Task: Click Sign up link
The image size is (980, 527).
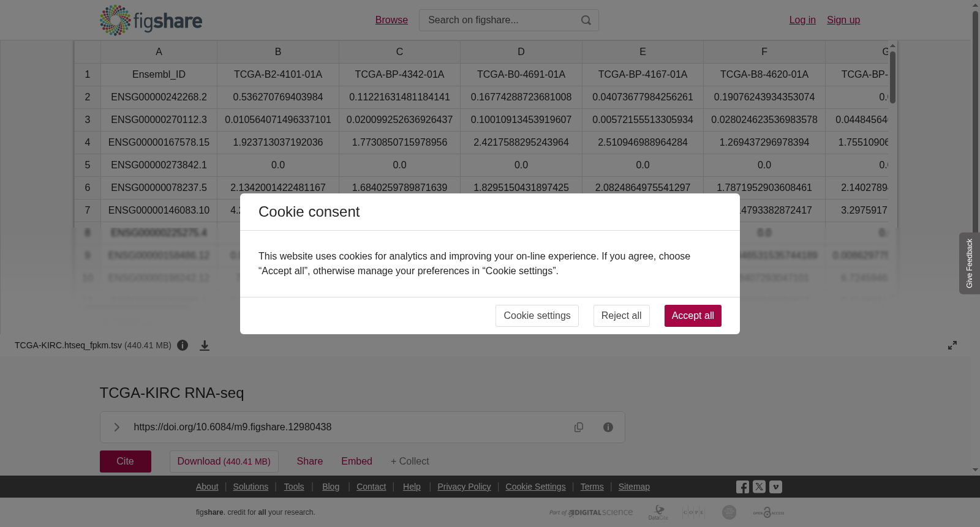Action: point(843,20)
